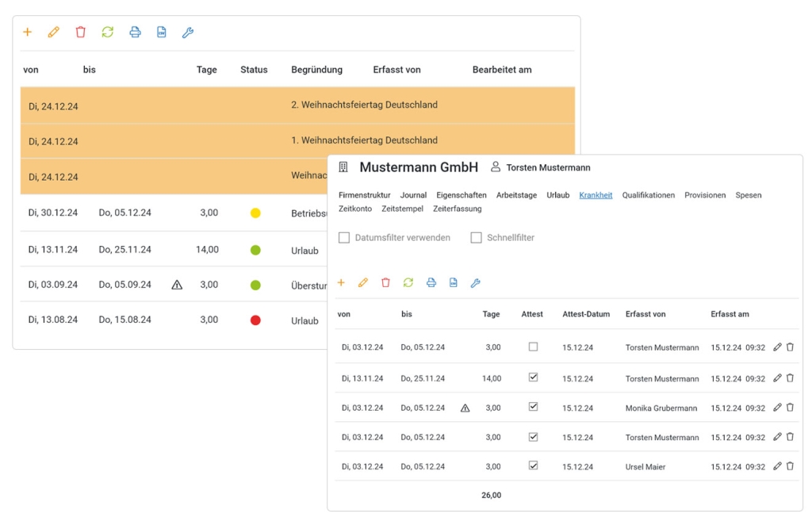Click the Bearbeitet am column header
Image resolution: width=812 pixels, height=525 pixels.
[502, 69]
